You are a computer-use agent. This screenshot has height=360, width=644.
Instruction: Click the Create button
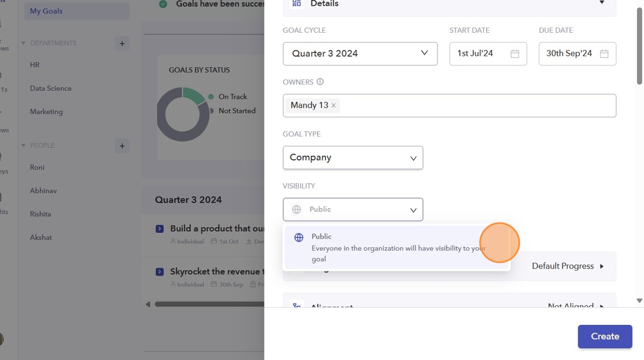(605, 336)
